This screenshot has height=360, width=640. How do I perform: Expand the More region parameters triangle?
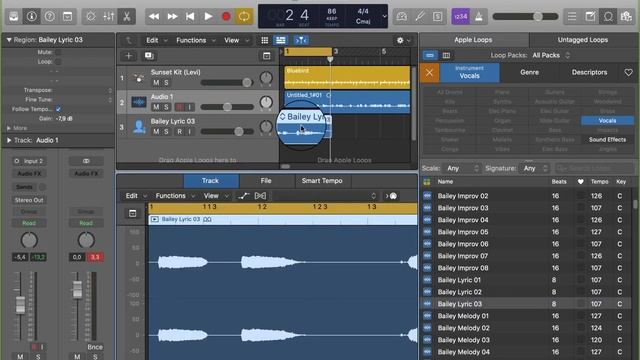click(x=9, y=128)
